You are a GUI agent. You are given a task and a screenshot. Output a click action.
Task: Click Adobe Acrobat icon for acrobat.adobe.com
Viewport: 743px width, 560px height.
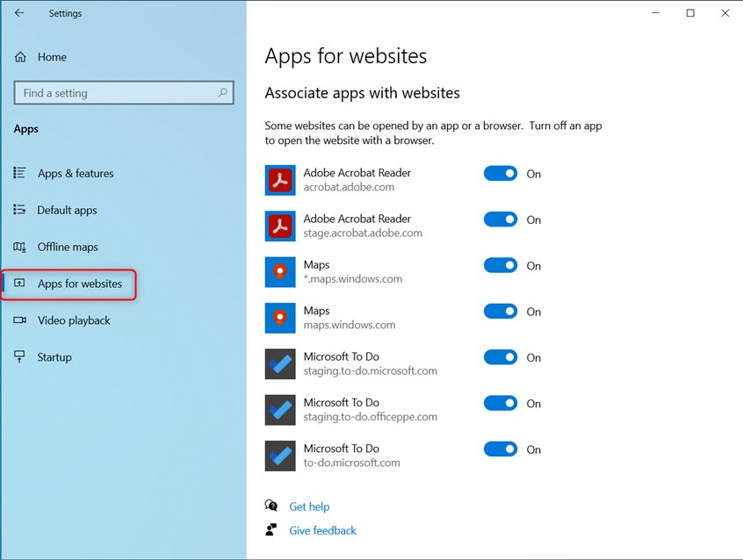[280, 180]
